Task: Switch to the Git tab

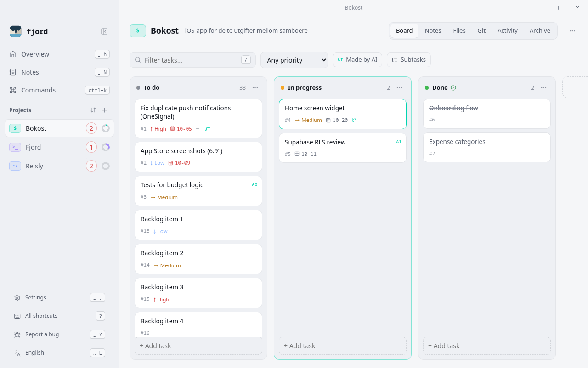Action: click(x=481, y=31)
